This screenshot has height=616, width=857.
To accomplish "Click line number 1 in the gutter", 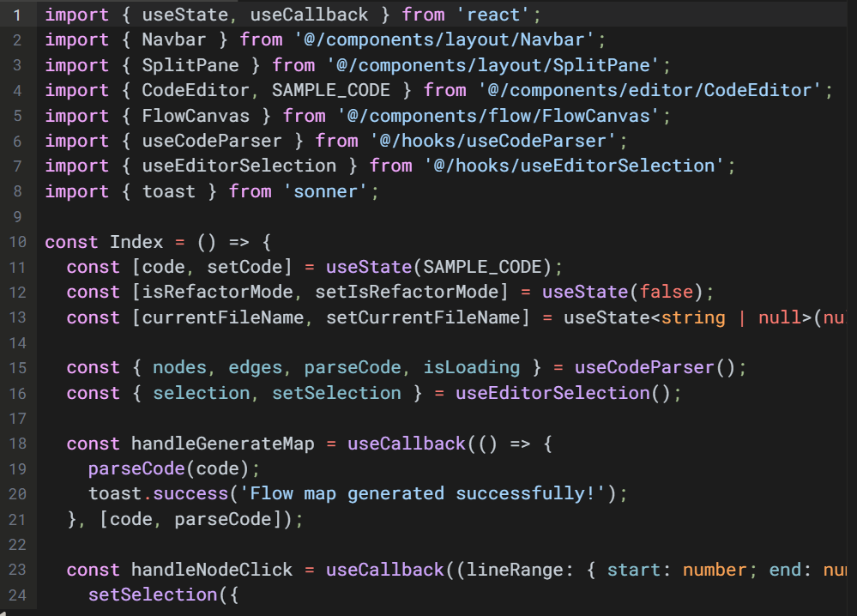I will point(18,15).
